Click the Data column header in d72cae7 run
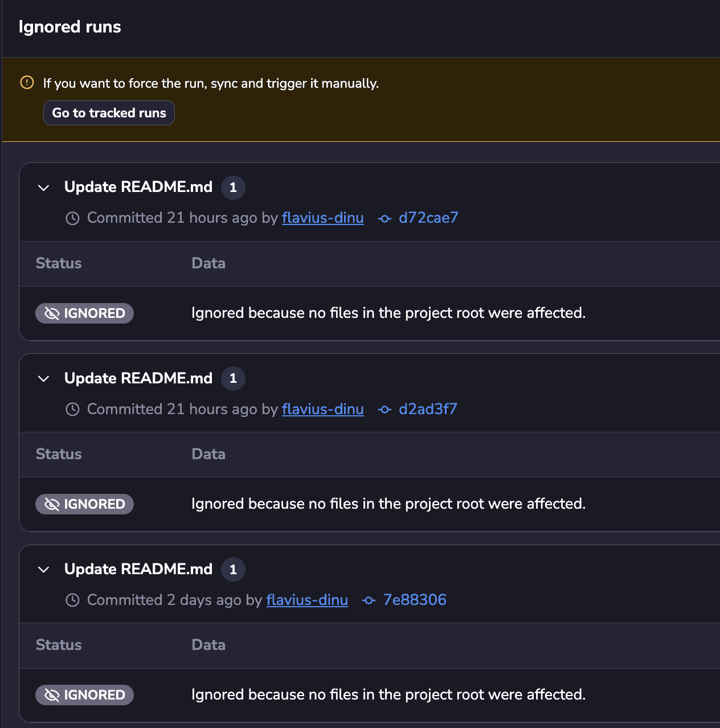Screen dimensions: 720x728 tap(208, 263)
